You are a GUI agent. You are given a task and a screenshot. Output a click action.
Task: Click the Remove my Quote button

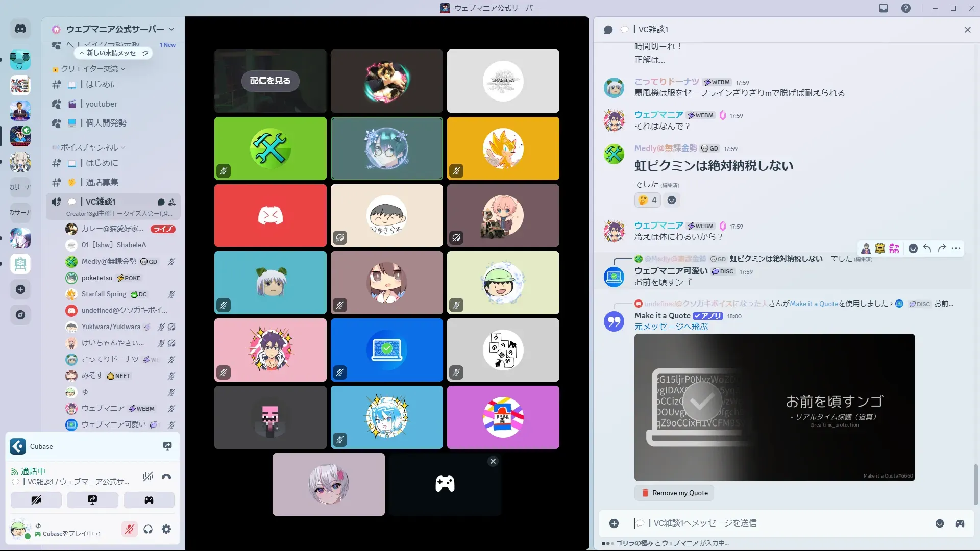pyautogui.click(x=674, y=493)
